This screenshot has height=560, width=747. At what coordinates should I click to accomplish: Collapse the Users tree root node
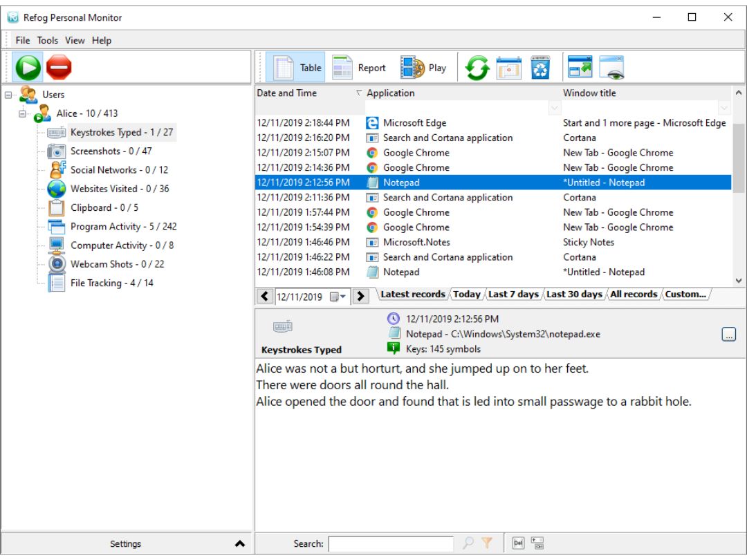tap(8, 95)
